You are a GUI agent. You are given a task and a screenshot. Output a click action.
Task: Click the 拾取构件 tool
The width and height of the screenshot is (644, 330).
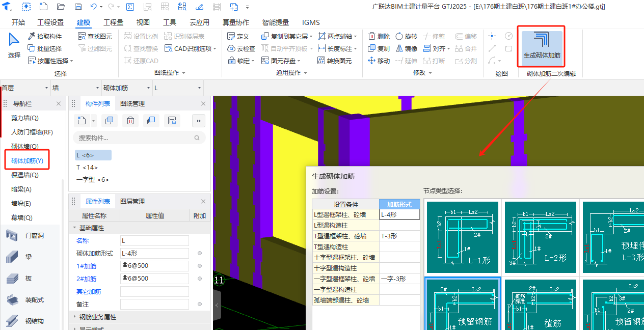(45, 36)
